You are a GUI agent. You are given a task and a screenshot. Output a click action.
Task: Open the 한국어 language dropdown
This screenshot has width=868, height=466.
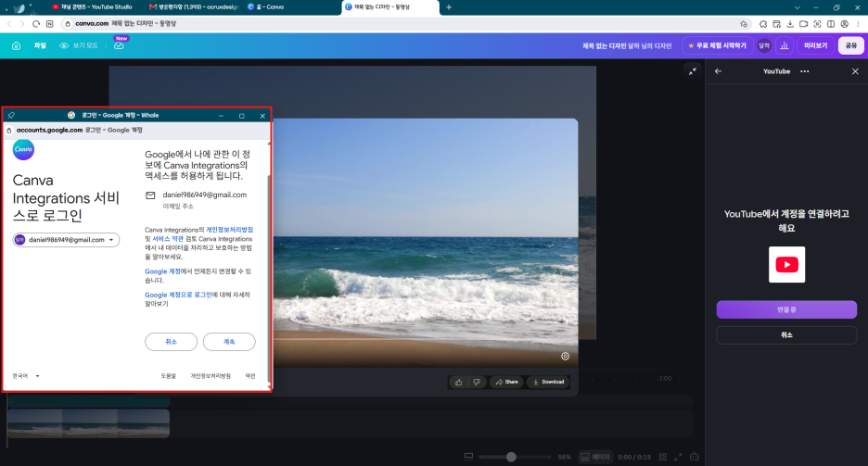click(x=26, y=376)
